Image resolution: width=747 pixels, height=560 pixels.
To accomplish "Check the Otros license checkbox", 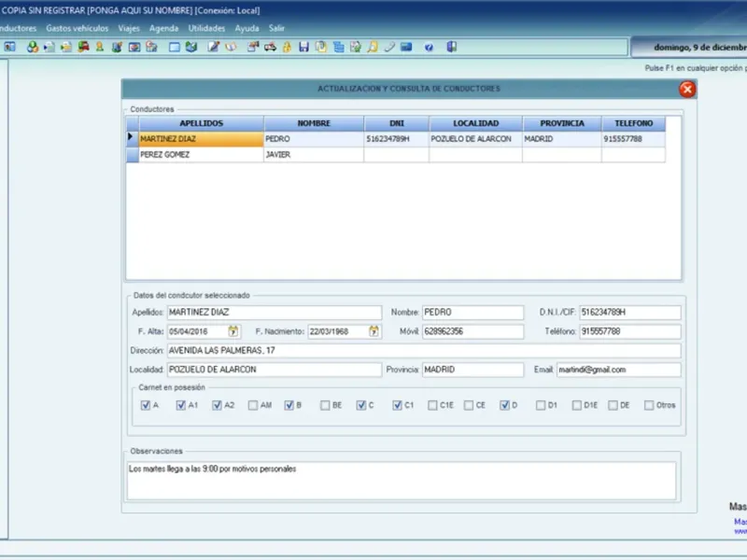I will 649,406.
